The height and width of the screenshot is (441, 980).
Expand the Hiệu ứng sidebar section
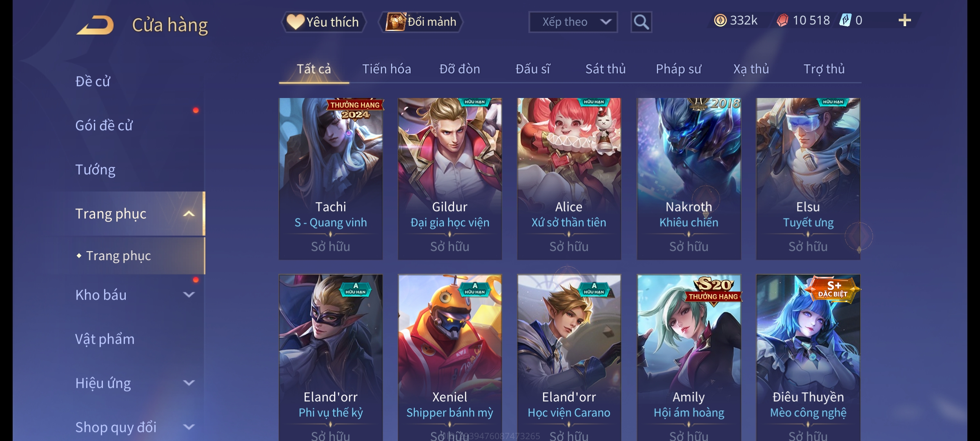[189, 383]
